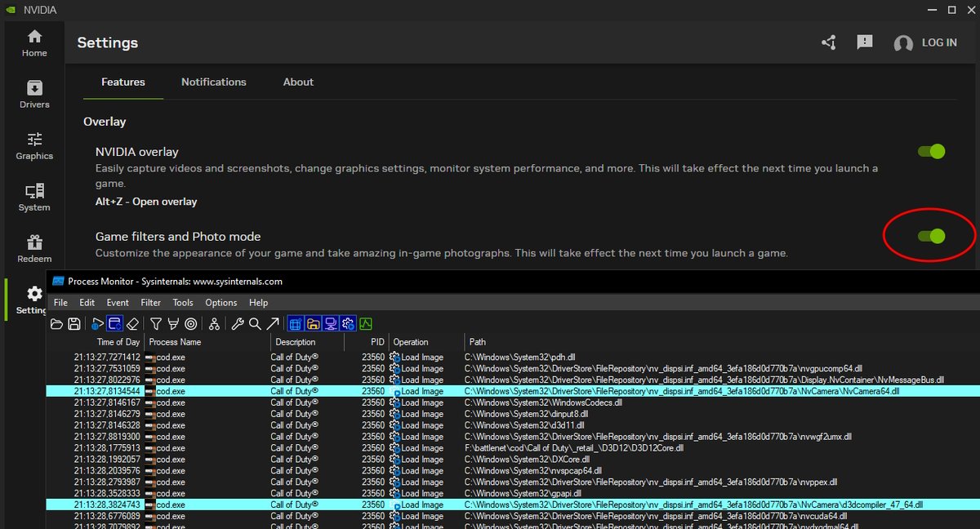Select the row loading D3D12Core.dll

point(513,448)
